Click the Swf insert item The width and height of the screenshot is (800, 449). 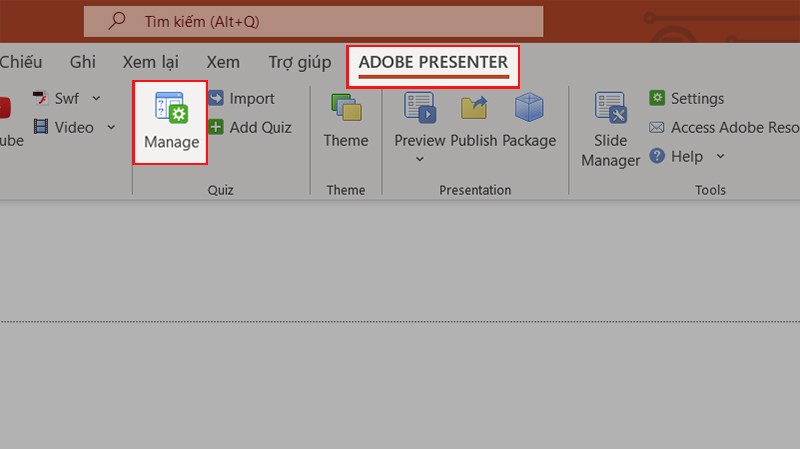[56, 98]
